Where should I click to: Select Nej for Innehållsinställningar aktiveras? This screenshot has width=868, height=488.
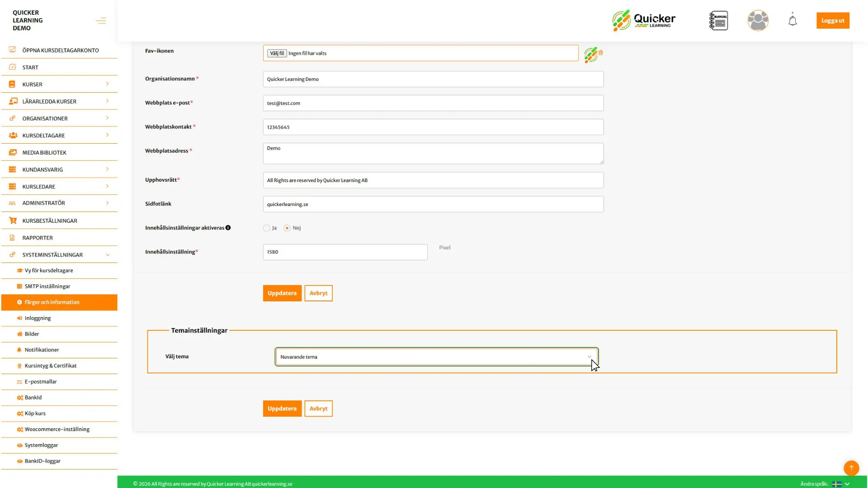[x=288, y=228]
